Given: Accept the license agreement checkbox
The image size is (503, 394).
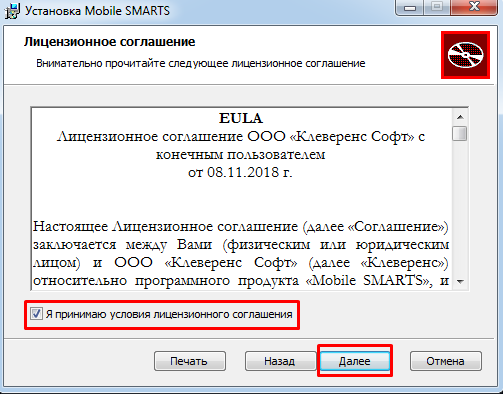Looking at the screenshot, I should click(x=36, y=314).
